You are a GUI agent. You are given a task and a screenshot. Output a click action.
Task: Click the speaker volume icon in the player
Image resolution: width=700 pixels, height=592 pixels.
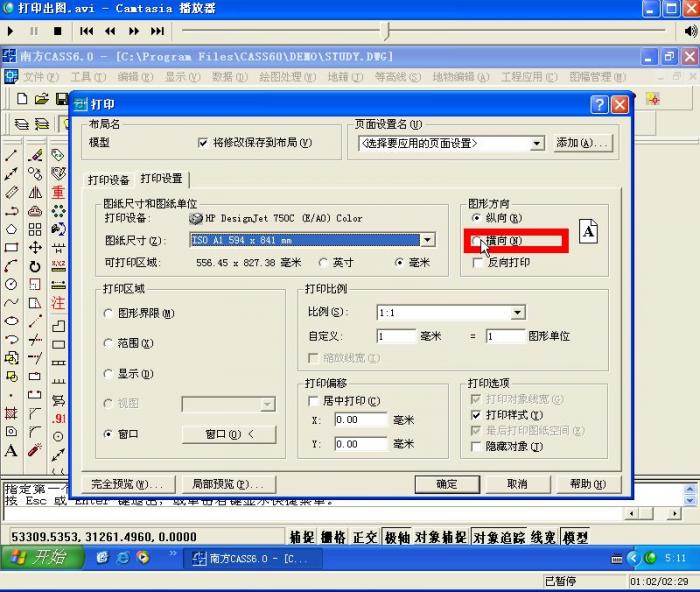click(689, 31)
